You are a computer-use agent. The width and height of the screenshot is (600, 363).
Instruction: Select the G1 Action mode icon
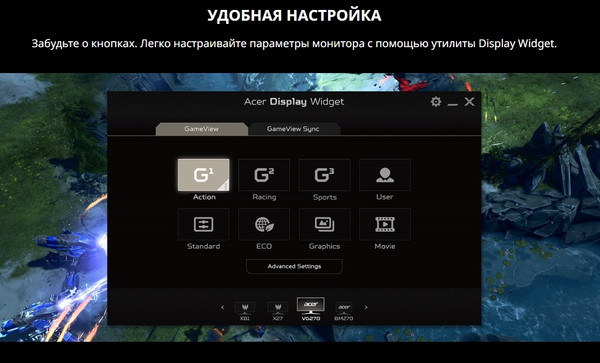[x=204, y=175]
